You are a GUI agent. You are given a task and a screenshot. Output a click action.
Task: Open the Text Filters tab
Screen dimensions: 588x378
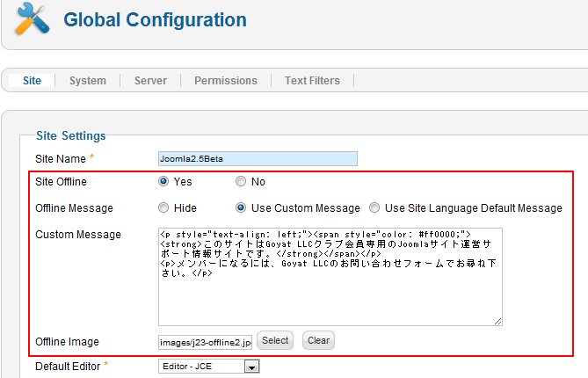tap(312, 81)
